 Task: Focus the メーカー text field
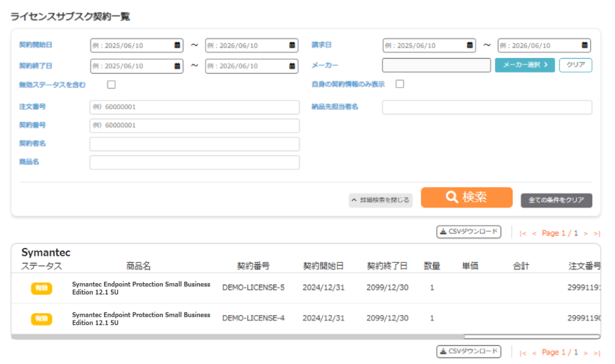[x=436, y=65]
